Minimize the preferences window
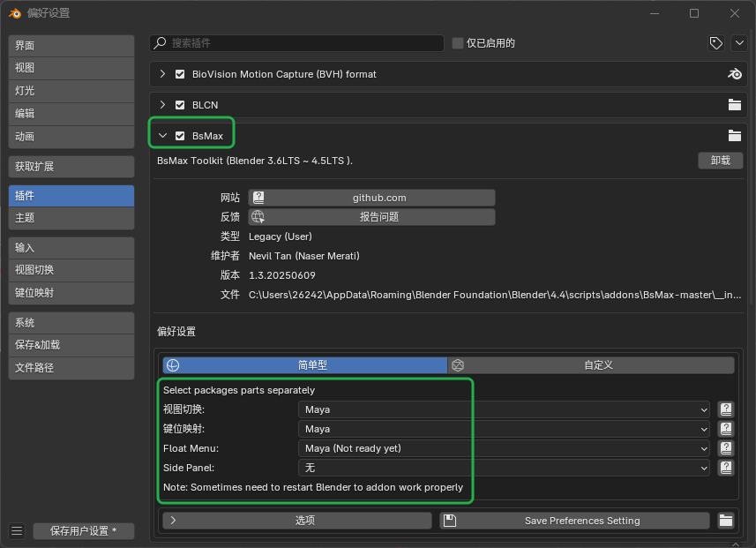 (x=655, y=13)
